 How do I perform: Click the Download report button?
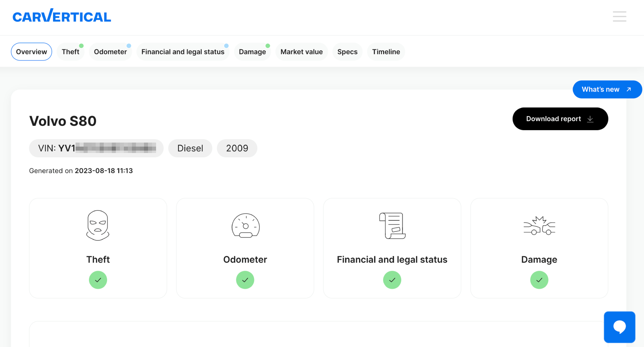point(560,119)
